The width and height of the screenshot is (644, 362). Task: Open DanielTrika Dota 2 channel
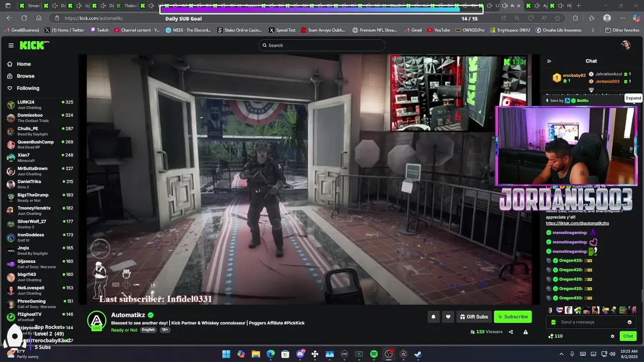click(x=40, y=184)
